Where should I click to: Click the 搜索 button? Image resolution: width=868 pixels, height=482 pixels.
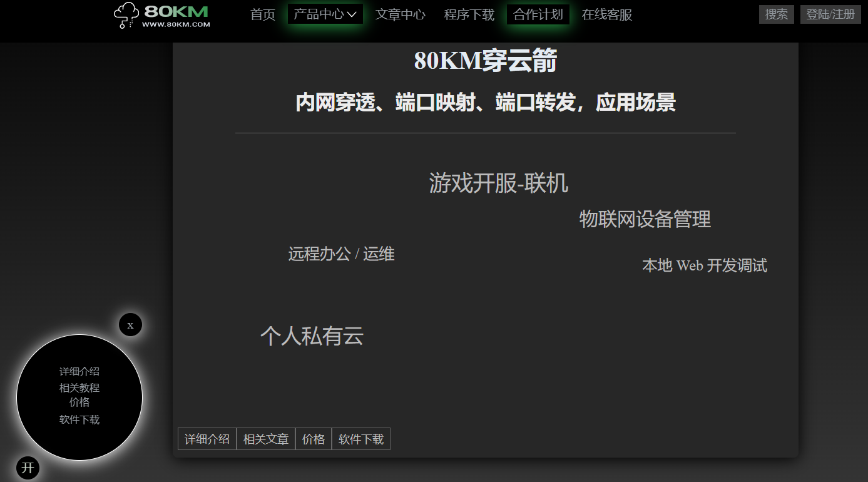(x=777, y=14)
